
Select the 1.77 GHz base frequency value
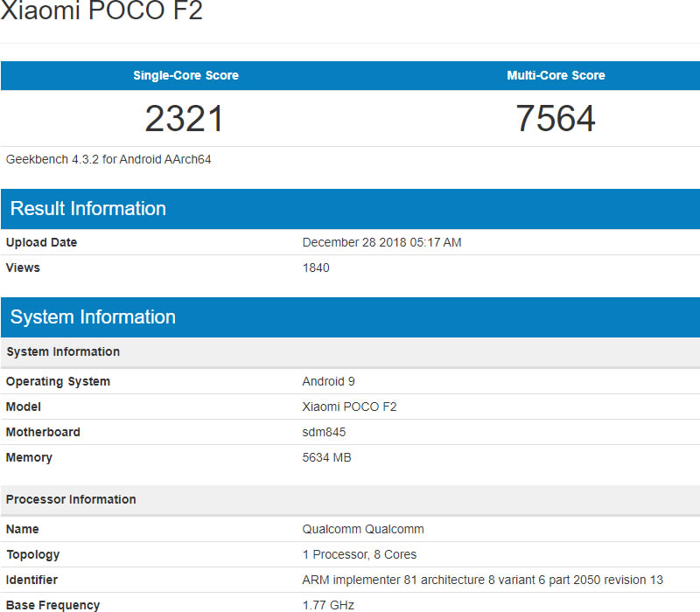pos(328,605)
